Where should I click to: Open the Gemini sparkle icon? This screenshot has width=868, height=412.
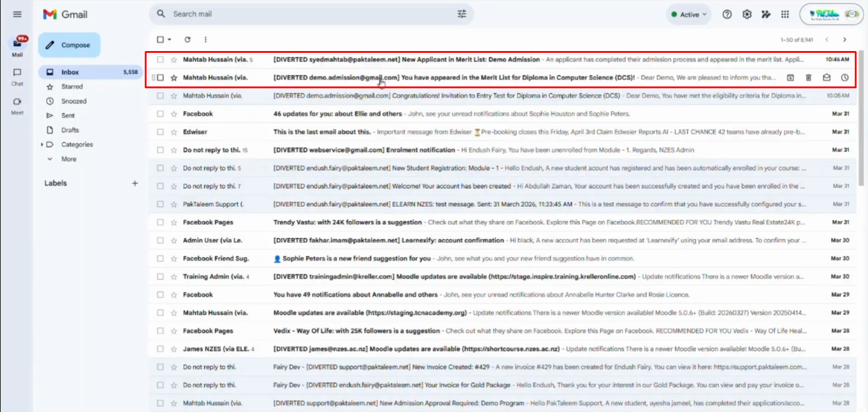point(766,14)
